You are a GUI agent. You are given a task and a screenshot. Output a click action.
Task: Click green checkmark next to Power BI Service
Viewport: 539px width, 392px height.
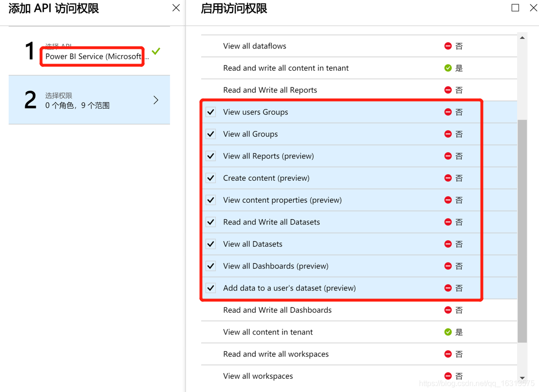coord(156,51)
